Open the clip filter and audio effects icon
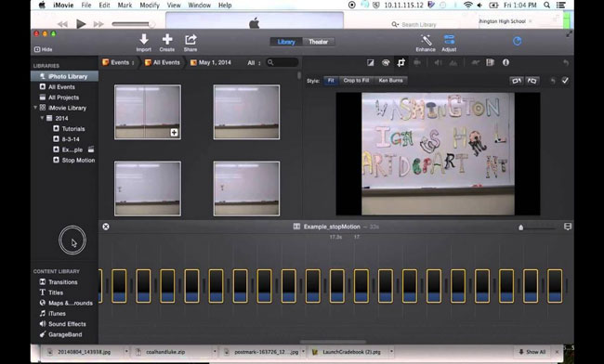This screenshot has height=364, width=604. pos(490,62)
